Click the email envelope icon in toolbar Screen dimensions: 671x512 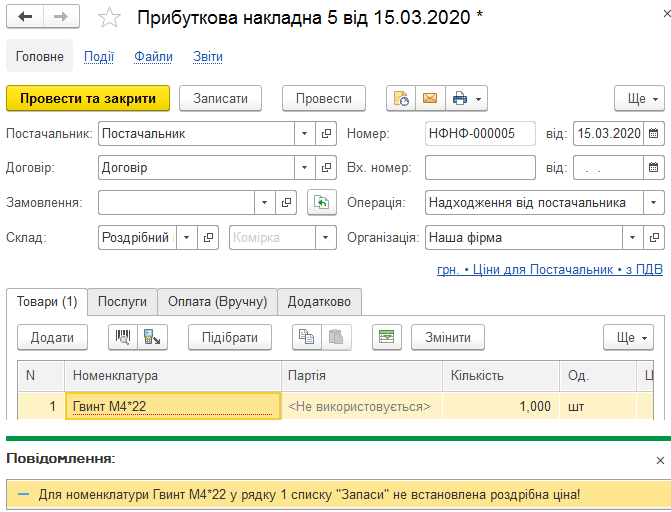430,98
